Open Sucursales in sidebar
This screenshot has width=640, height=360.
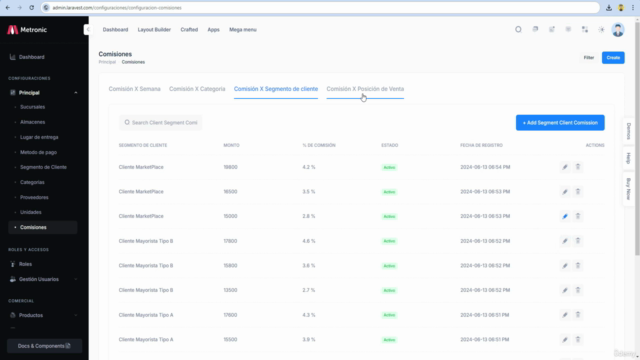coord(33,107)
